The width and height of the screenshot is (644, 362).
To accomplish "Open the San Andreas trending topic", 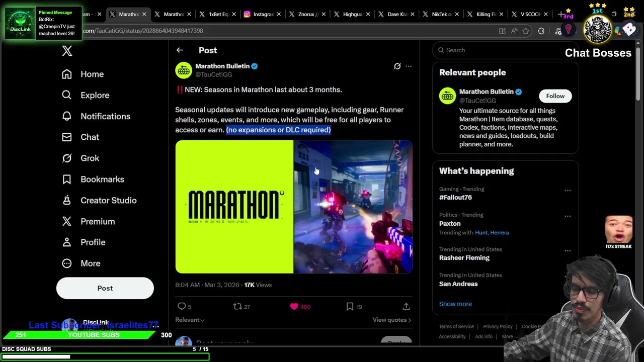I will click(458, 284).
